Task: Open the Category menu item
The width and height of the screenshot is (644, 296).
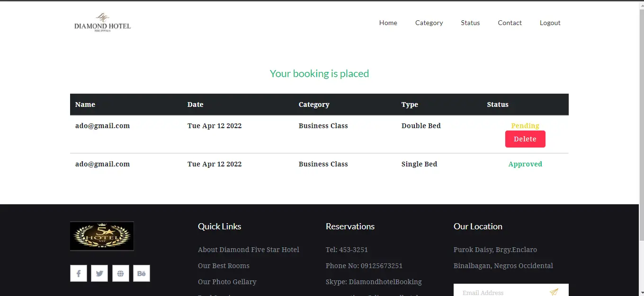Action: click(x=429, y=23)
